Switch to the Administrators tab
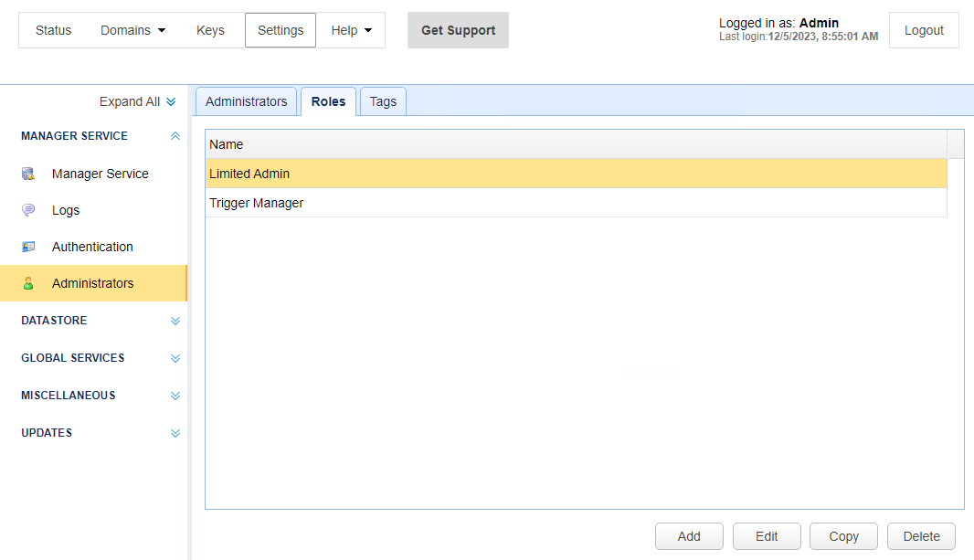This screenshot has height=560, width=974. click(x=246, y=101)
